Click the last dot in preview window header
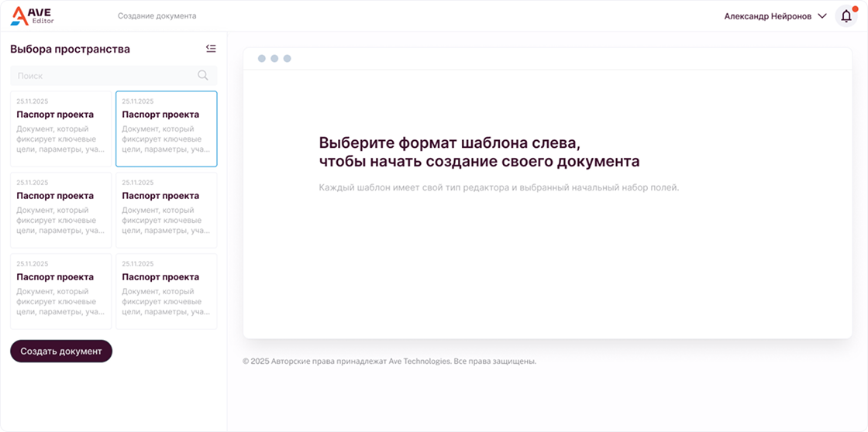The image size is (868, 432). click(x=287, y=59)
